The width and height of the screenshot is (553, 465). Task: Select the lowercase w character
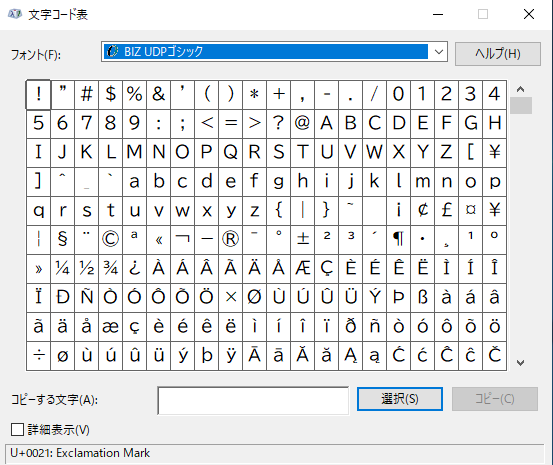pos(183,211)
